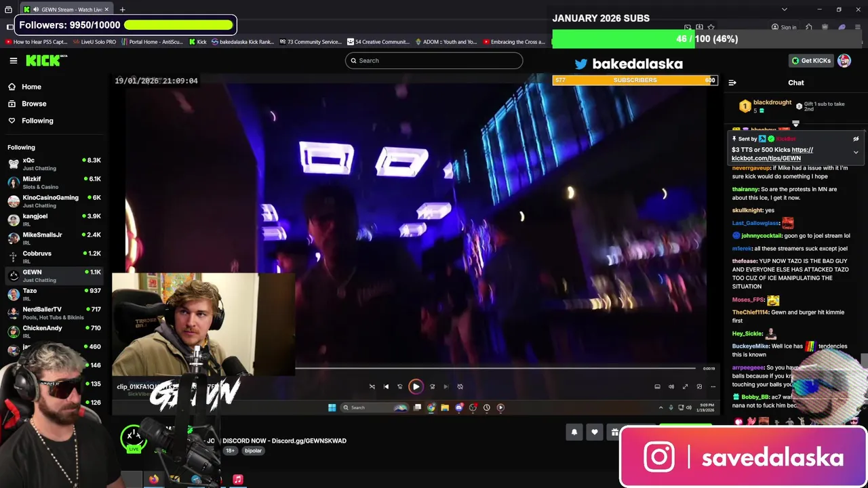The width and height of the screenshot is (868, 488).
Task: Click the heart follow button under stream
Action: [595, 432]
